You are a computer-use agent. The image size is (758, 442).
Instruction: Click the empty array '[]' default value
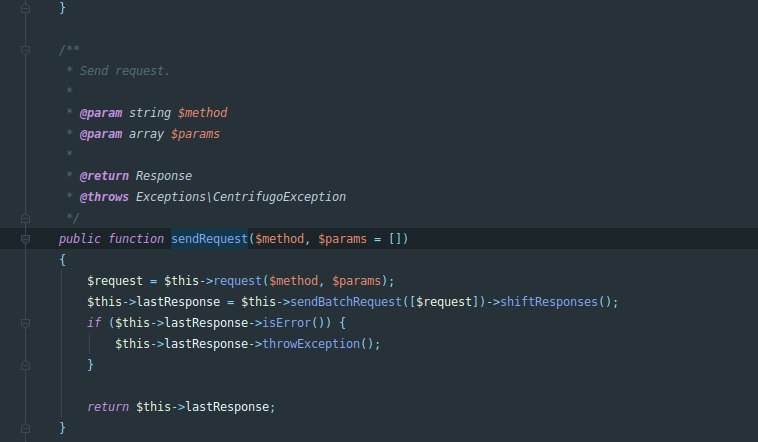tap(395, 239)
